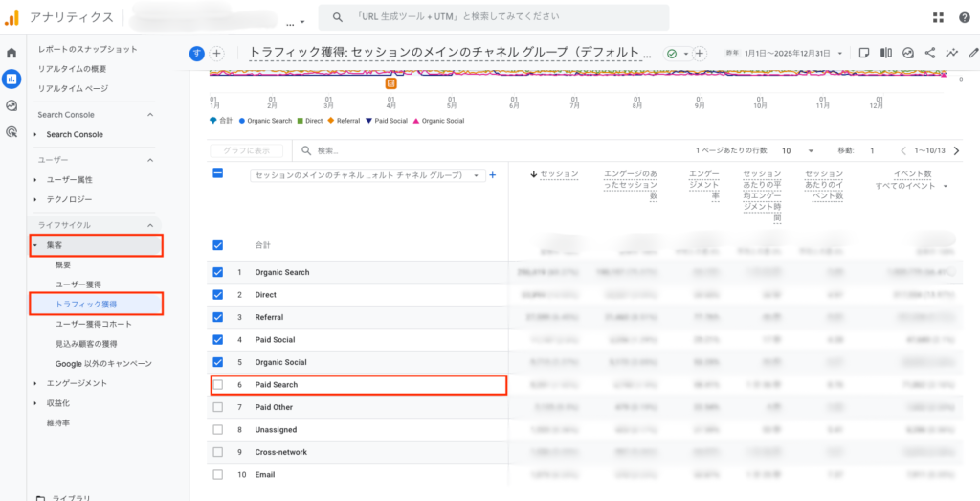The image size is (980, 501).
Task: Open ユーザー獲得 report
Action: click(x=78, y=284)
